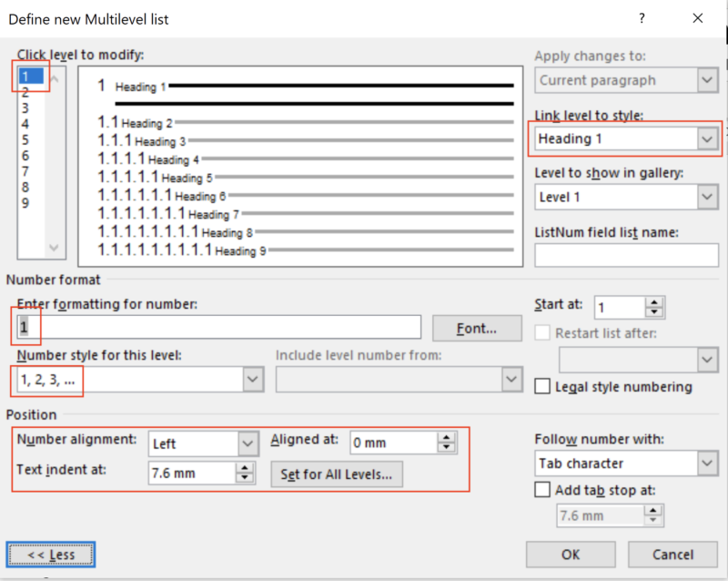
Task: Open the Link level to style dropdown
Action: [707, 138]
